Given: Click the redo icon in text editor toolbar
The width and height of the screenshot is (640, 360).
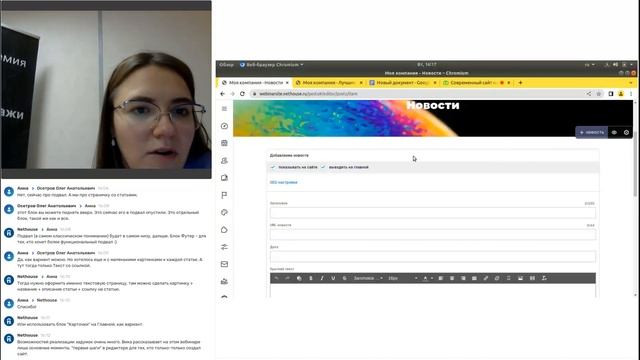Looking at the screenshot, I should 288,278.
